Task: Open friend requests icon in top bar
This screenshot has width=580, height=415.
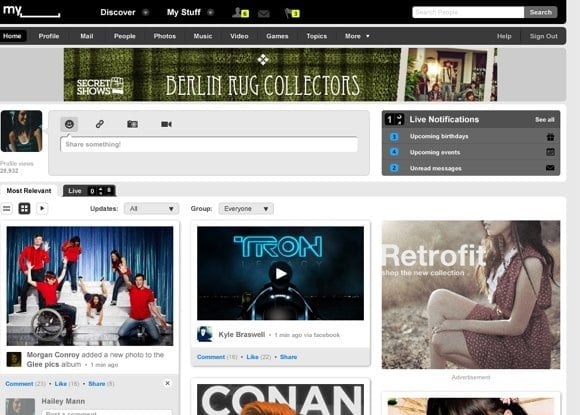Action: 240,13
